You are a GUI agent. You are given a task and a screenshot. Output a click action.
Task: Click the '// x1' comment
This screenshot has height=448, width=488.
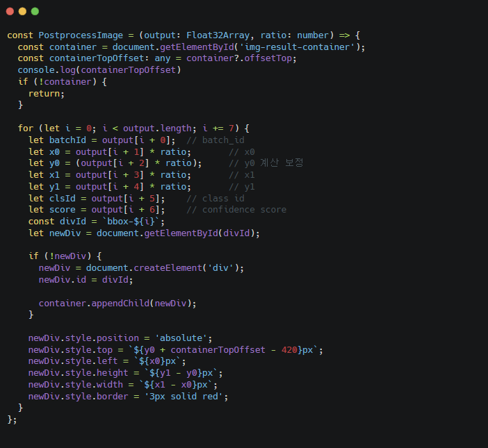coord(242,175)
